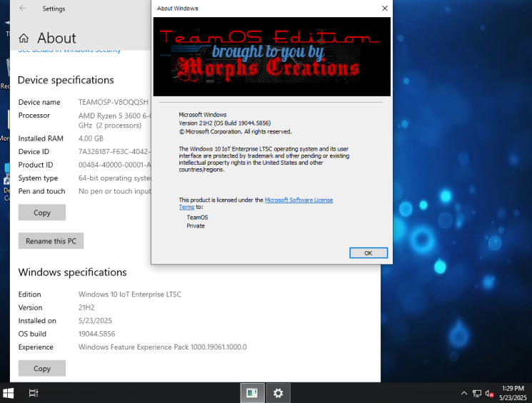Open the muted volume tray icon

(x=489, y=393)
